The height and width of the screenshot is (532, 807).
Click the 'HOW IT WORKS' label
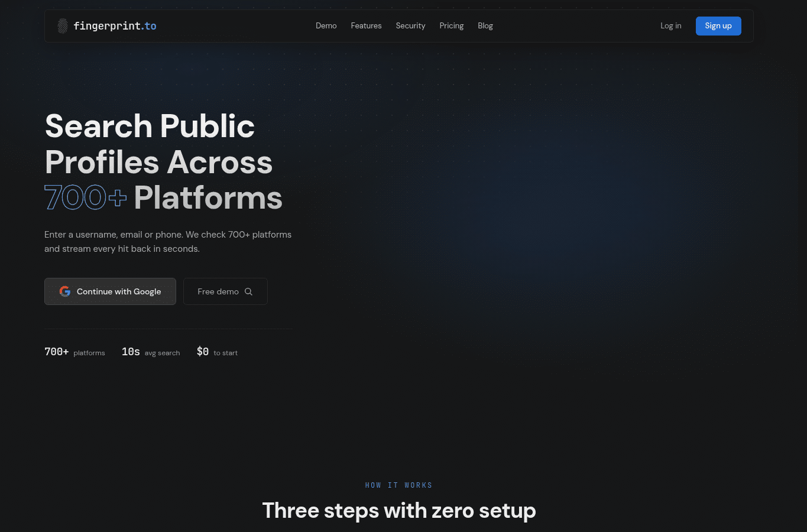[399, 485]
